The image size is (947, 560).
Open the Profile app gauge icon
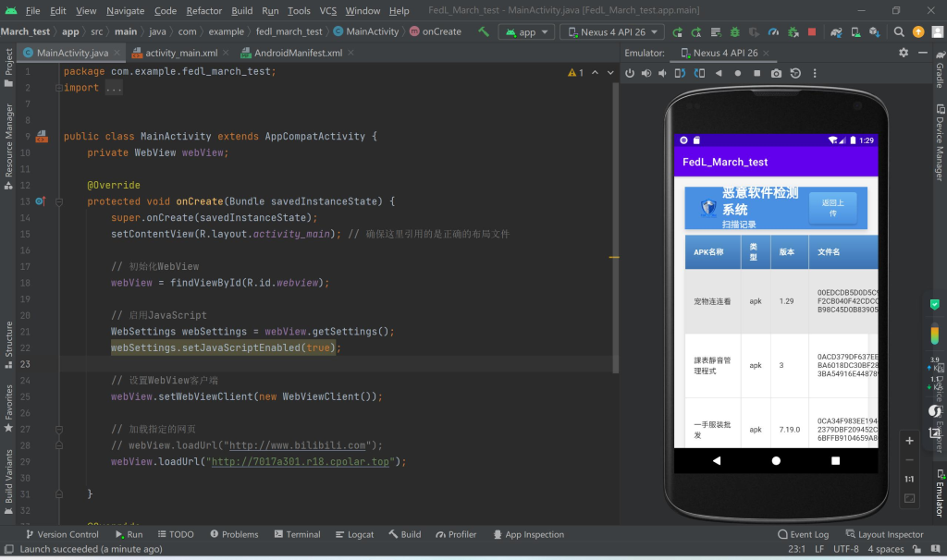[771, 31]
